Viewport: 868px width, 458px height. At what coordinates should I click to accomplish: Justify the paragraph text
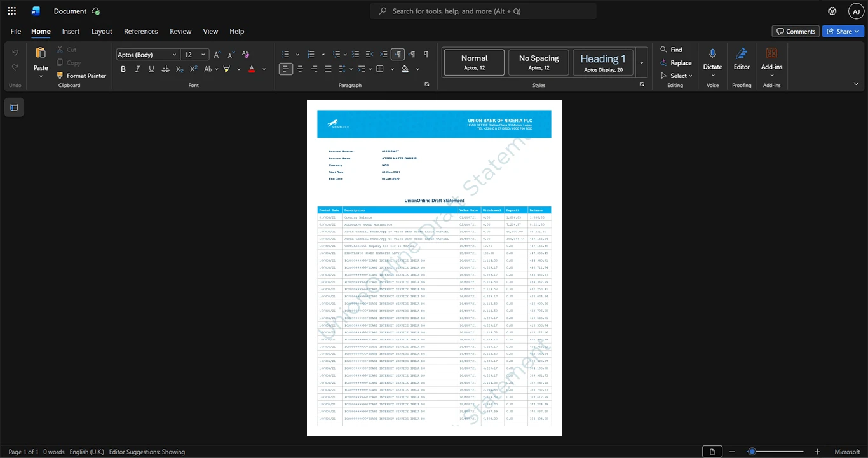pyautogui.click(x=328, y=69)
